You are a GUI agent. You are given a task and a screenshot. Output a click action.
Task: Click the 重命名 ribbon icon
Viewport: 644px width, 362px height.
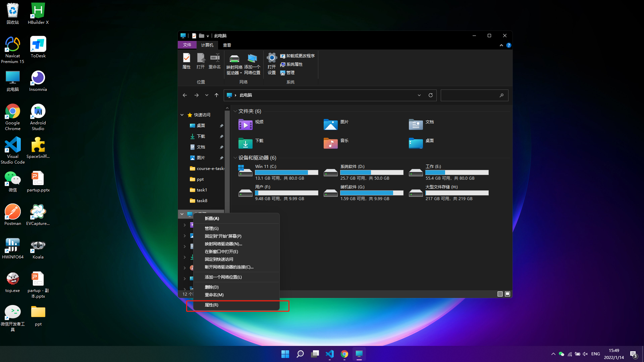click(215, 61)
